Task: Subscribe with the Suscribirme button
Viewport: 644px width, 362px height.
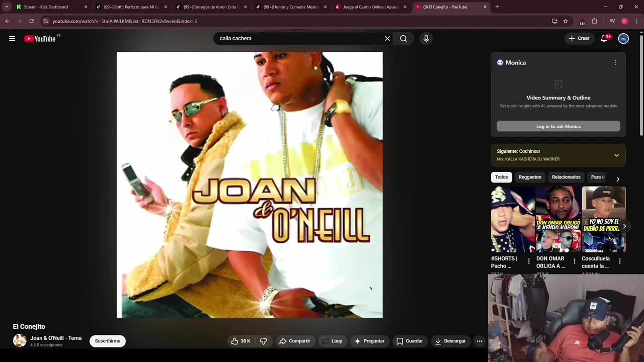Action: (x=108, y=341)
